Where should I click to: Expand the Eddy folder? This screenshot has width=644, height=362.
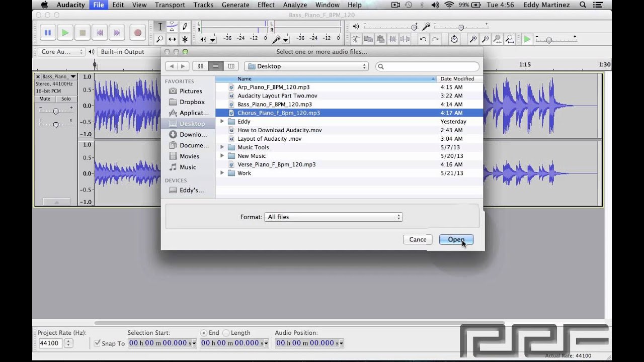click(222, 122)
